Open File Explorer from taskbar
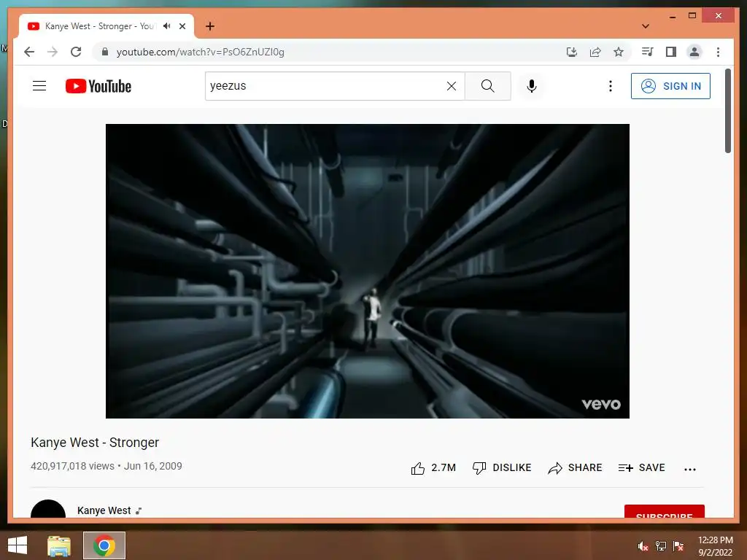Image resolution: width=747 pixels, height=560 pixels. [58, 545]
